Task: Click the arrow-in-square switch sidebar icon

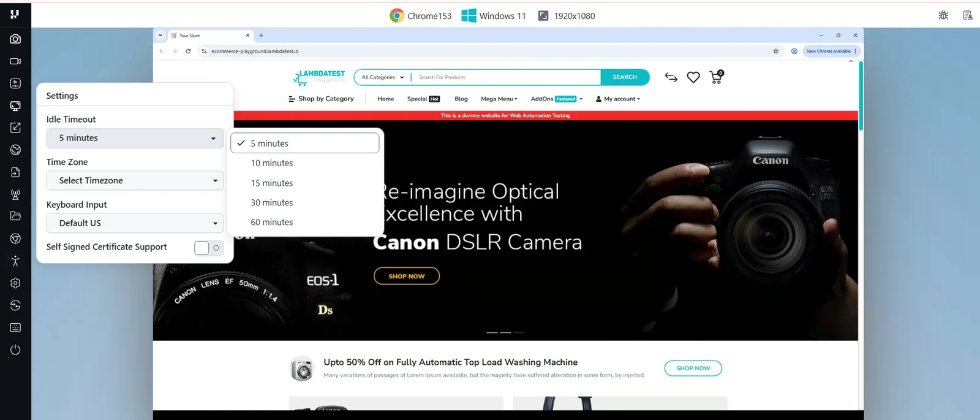Action: pos(15,128)
